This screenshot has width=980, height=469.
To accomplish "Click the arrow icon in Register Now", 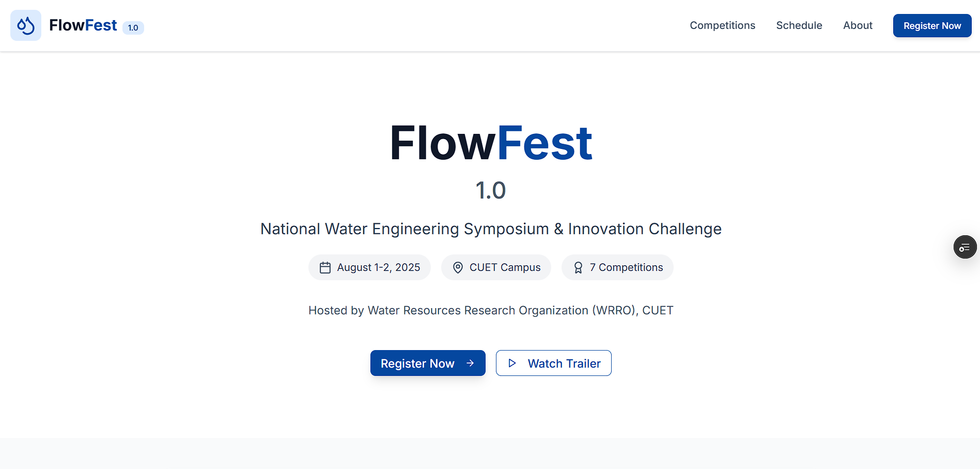I will click(469, 363).
